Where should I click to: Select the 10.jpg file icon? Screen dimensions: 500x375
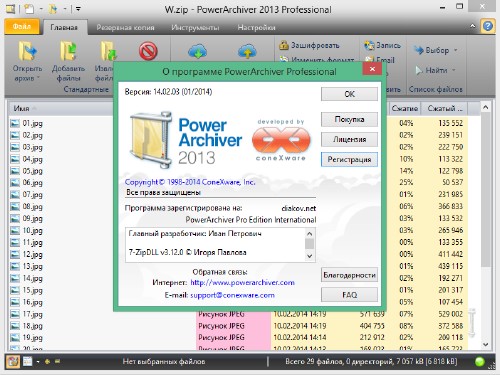(x=15, y=230)
